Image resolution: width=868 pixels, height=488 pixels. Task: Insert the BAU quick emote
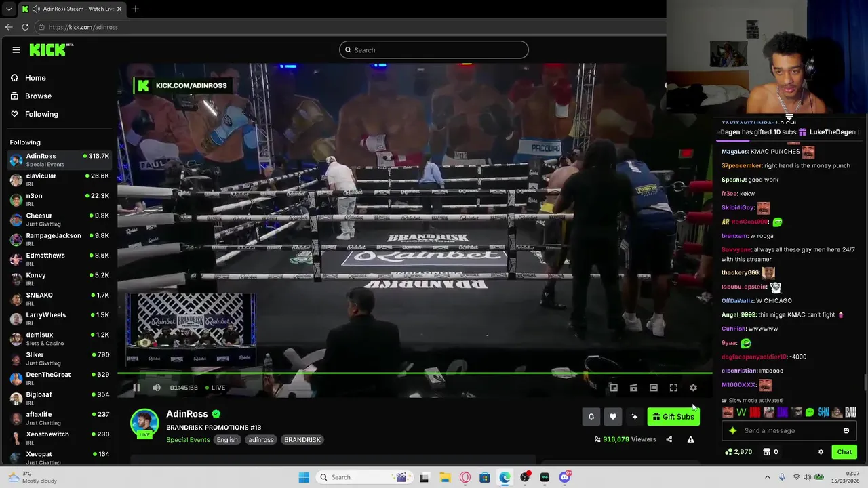click(x=850, y=412)
